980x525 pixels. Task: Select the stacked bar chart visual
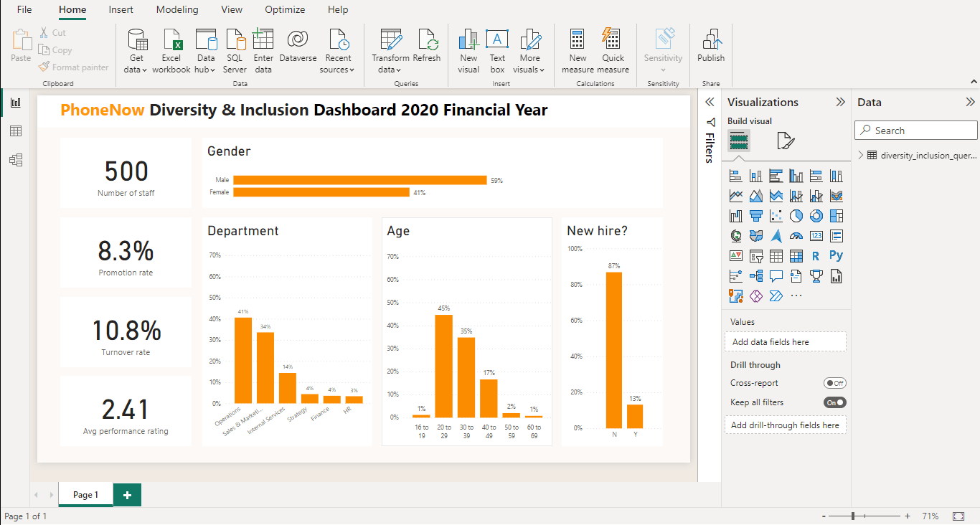[x=735, y=176]
